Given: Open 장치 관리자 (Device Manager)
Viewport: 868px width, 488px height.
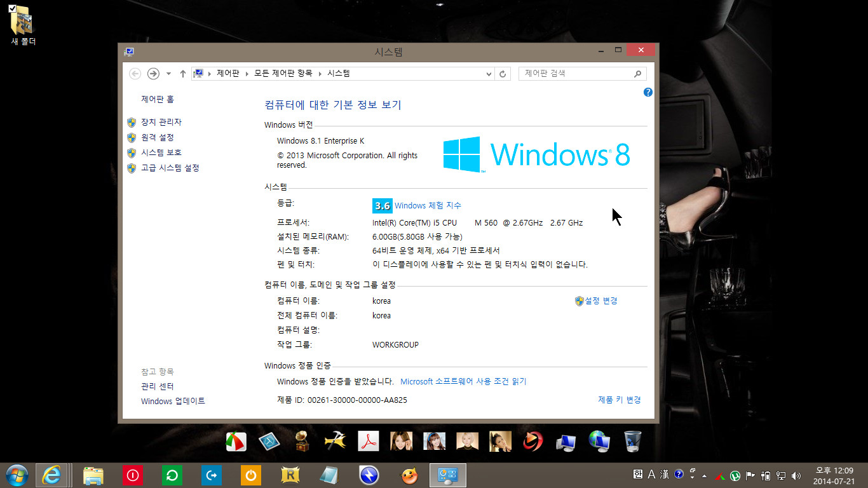Looking at the screenshot, I should tap(161, 122).
